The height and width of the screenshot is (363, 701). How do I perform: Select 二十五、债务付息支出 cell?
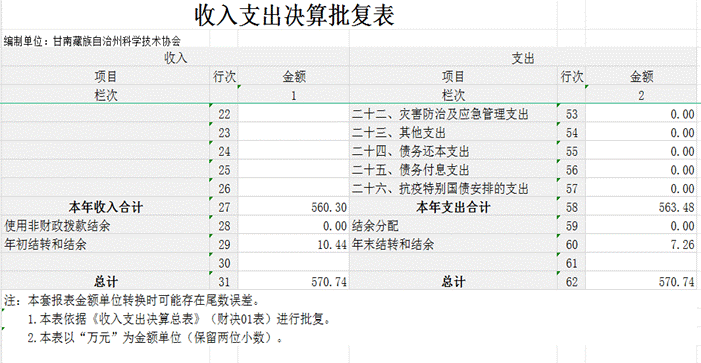click(453, 170)
